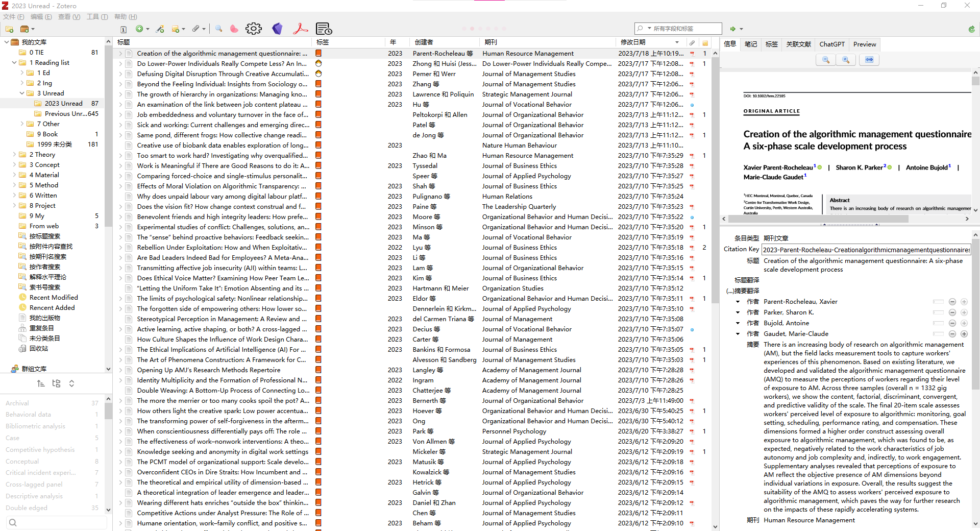
Task: Click the green New Item plus icon
Action: 139,29
